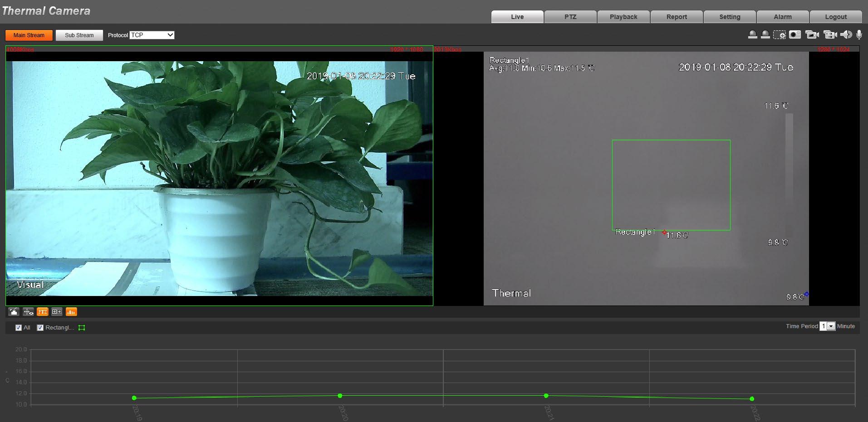This screenshot has height=422, width=868.
Task: Take a snapshot with the camera icon
Action: 795,35
